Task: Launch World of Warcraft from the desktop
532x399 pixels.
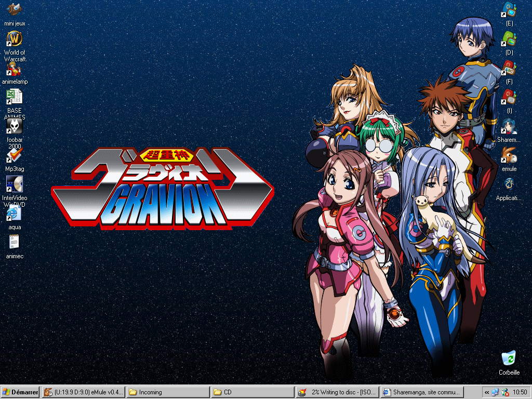Action: (x=14, y=46)
